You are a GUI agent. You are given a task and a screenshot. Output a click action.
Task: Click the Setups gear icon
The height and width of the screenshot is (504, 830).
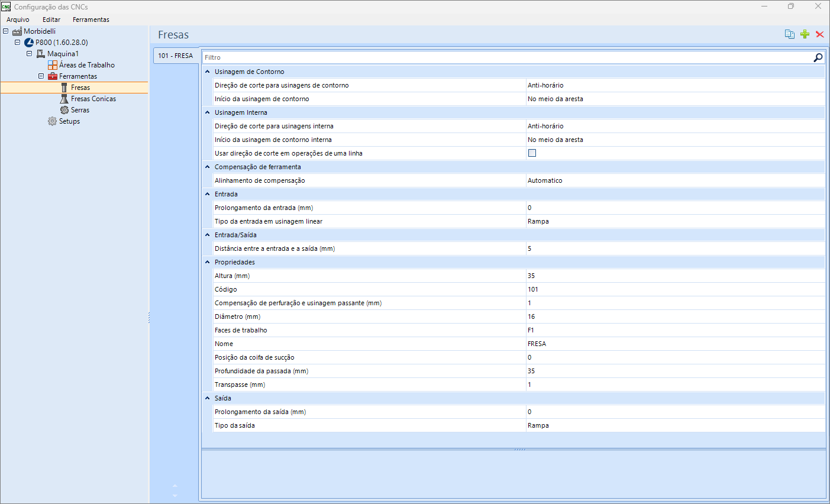point(53,121)
